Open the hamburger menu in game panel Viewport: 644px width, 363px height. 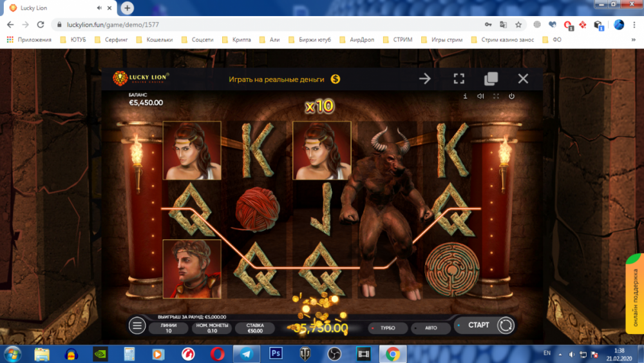137,326
